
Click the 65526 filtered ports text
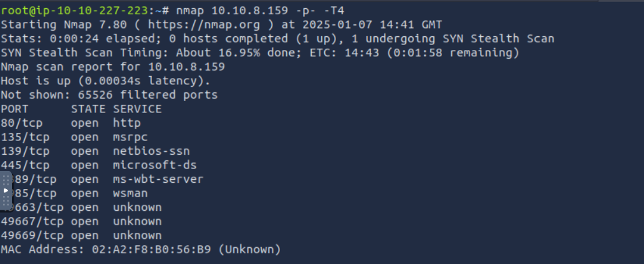(x=134, y=95)
